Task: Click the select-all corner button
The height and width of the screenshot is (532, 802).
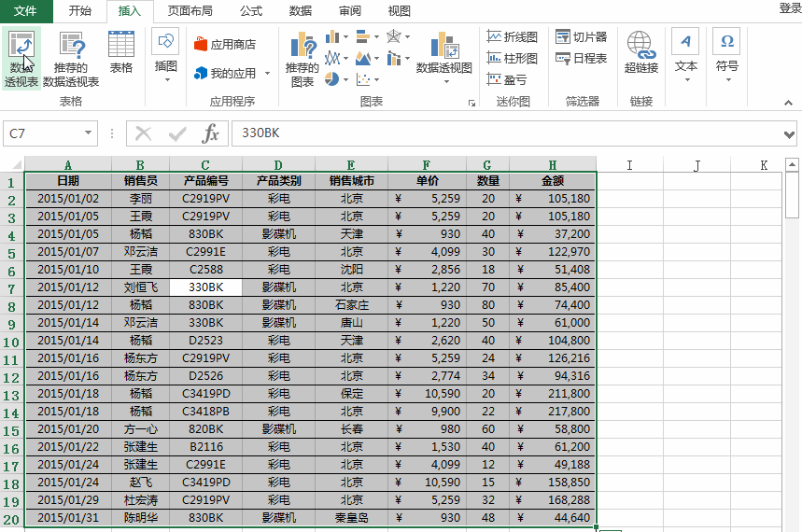Action: click(x=14, y=164)
